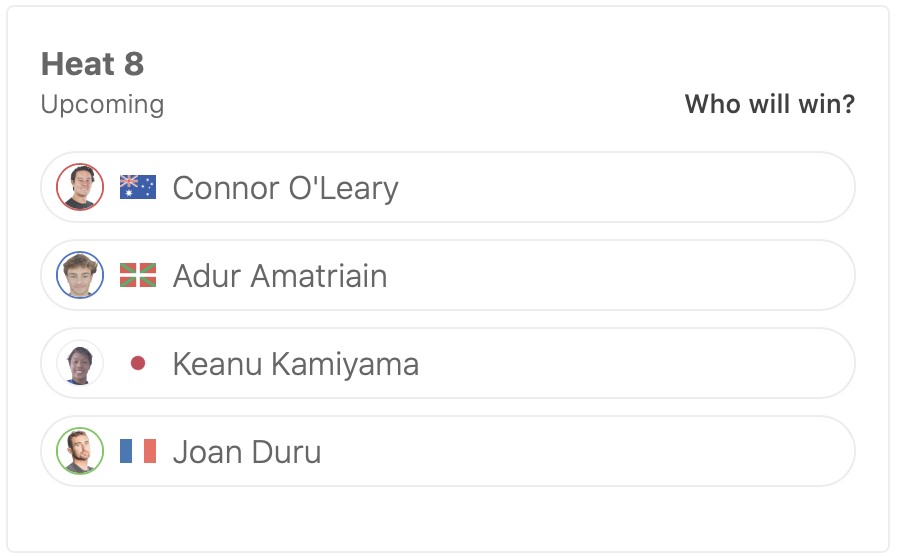Click Adur Amatriain's profile photo
Screen dimensions: 898x556
(80, 275)
